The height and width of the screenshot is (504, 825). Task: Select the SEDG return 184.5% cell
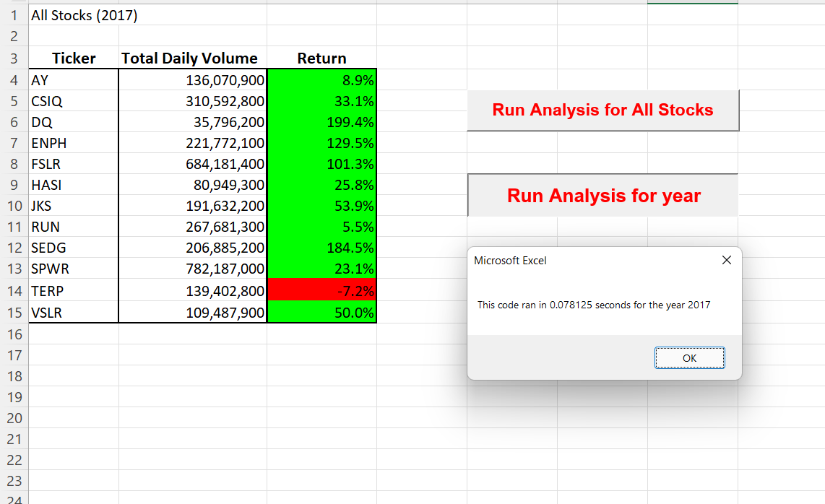click(321, 248)
